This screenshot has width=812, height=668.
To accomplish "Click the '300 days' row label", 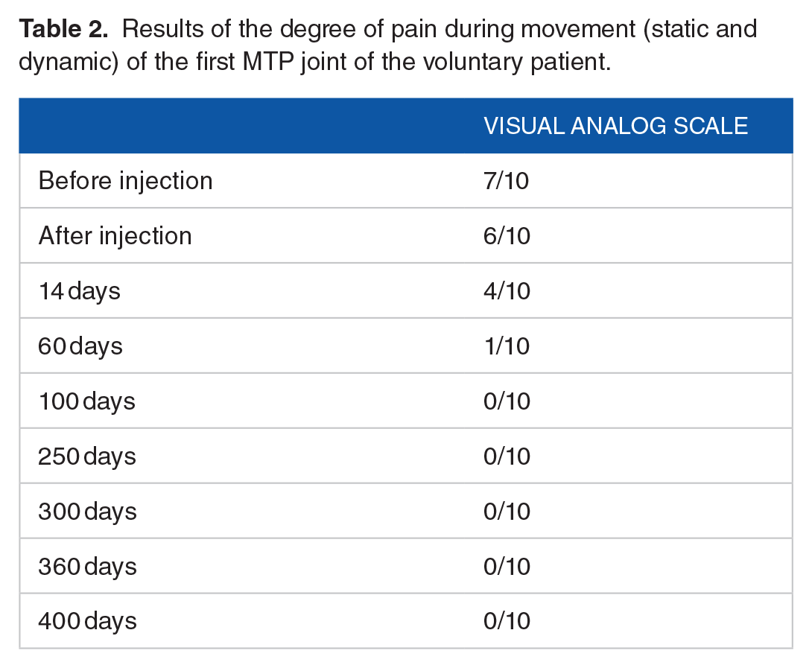I will pyautogui.click(x=87, y=512).
